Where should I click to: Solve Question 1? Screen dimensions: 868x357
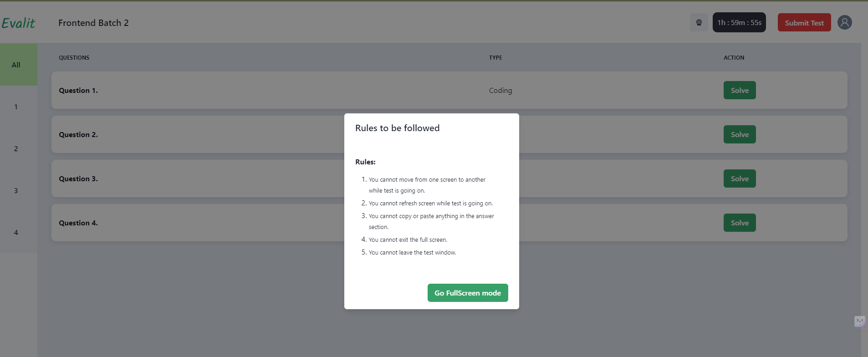tap(740, 90)
